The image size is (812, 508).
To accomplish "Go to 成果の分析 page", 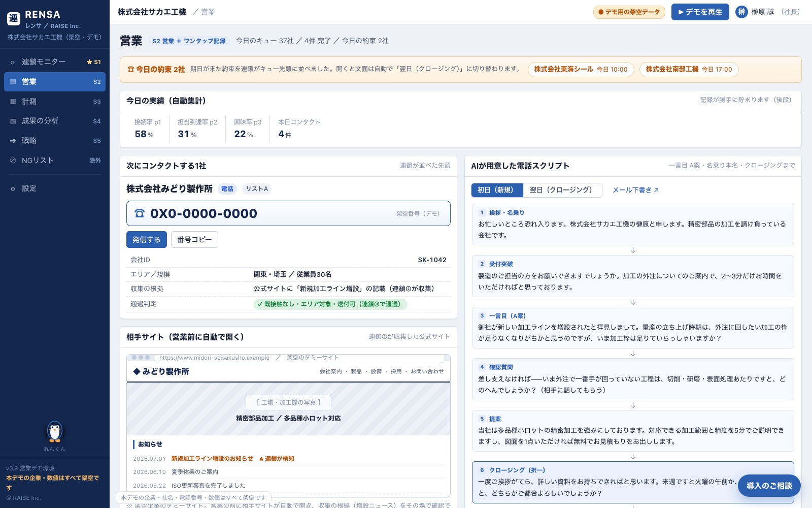I will [55, 121].
